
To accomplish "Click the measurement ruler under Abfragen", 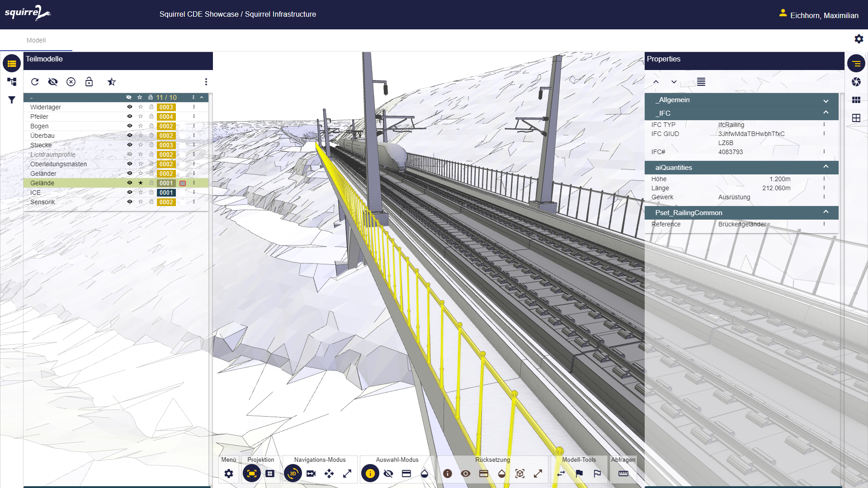I will click(623, 474).
